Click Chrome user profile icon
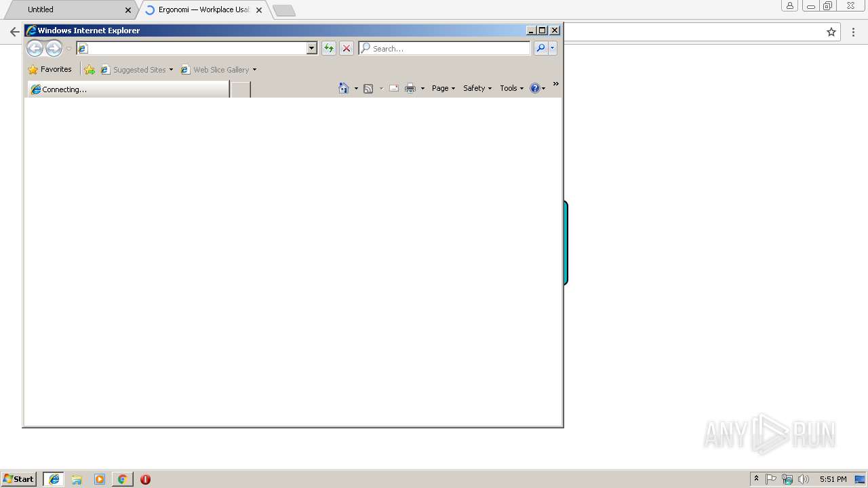The height and width of the screenshot is (488, 868). (x=790, y=6)
